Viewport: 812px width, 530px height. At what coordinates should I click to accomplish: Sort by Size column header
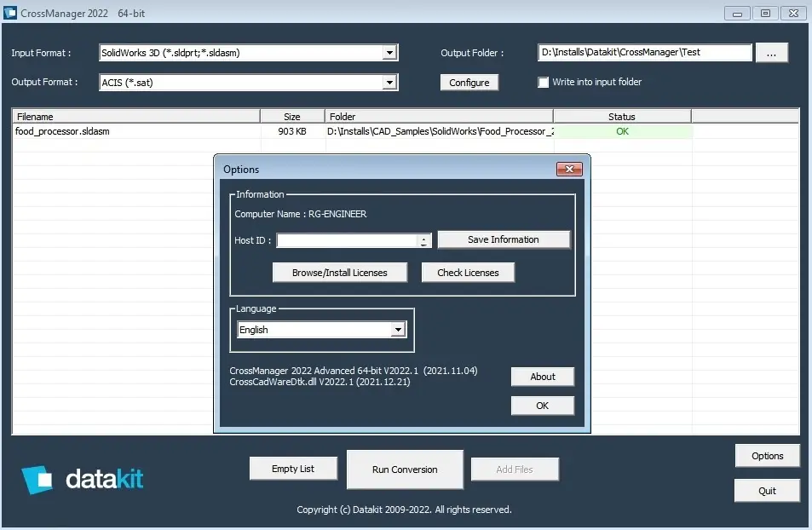[292, 117]
